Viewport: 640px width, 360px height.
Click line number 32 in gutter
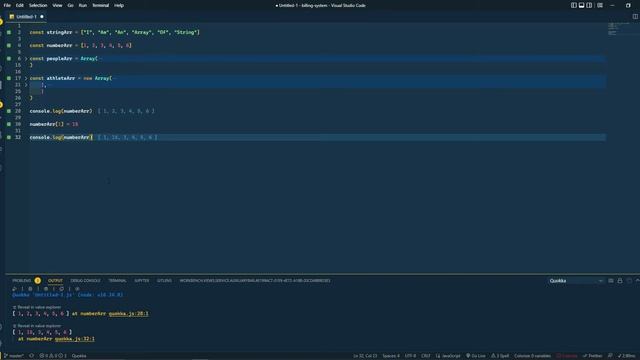(18, 137)
